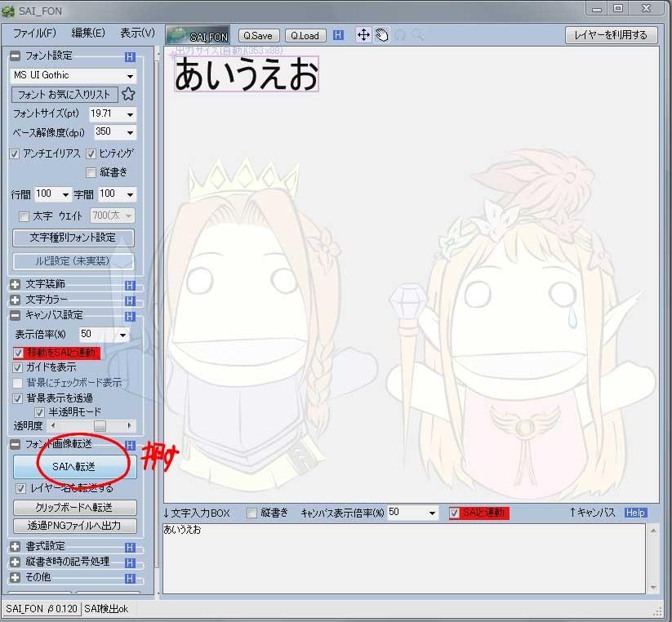The image size is (672, 622).
Task: Toggle 半透明モード checkbox
Action: 39,412
